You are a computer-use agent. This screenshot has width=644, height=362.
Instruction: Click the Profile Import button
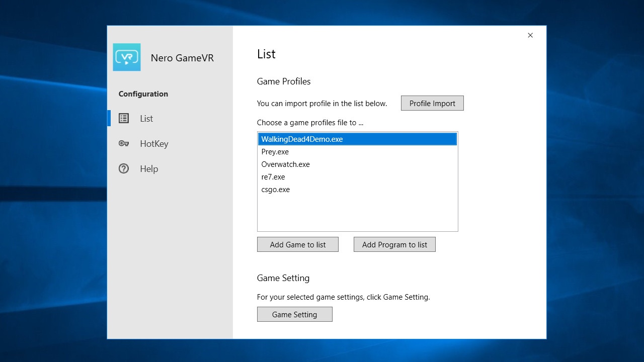[432, 103]
